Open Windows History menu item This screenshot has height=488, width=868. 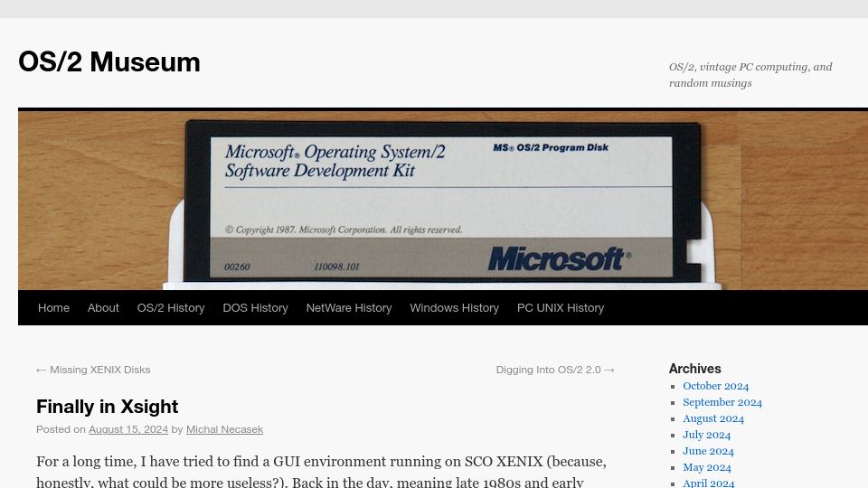pyautogui.click(x=454, y=307)
